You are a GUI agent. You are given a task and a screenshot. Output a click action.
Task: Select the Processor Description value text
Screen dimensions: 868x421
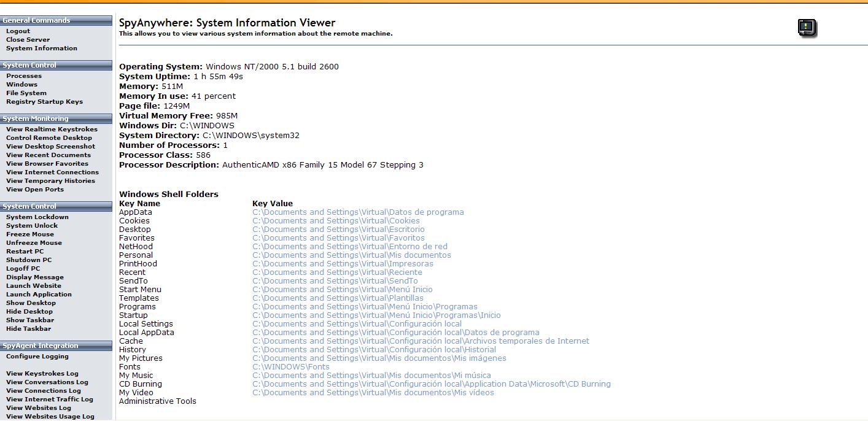pos(323,165)
